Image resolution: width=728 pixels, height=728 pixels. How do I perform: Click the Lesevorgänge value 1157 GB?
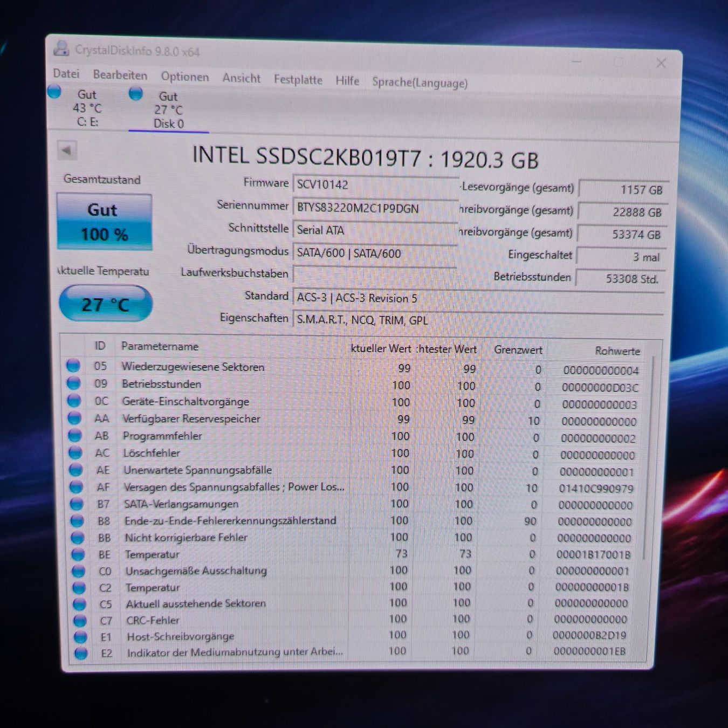(623, 189)
